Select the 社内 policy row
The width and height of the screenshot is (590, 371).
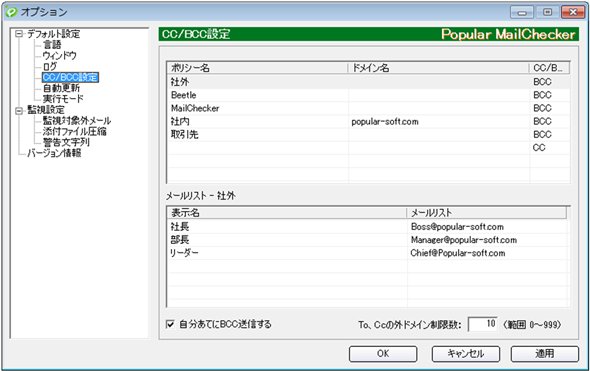tap(368, 122)
